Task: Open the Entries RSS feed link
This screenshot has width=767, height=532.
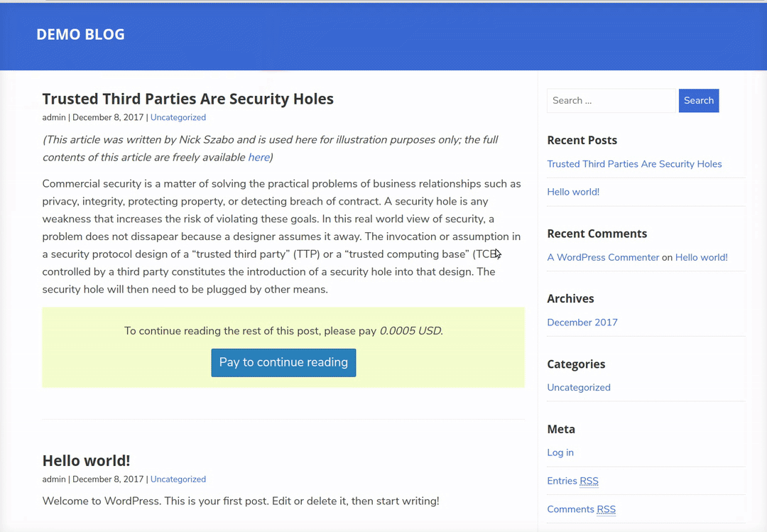Action: tap(572, 481)
